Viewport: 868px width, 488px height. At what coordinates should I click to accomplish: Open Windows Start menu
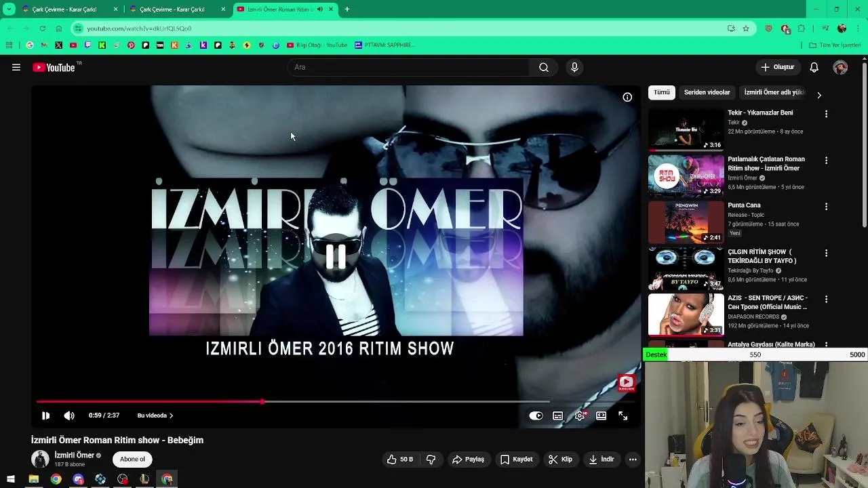pos(11,479)
